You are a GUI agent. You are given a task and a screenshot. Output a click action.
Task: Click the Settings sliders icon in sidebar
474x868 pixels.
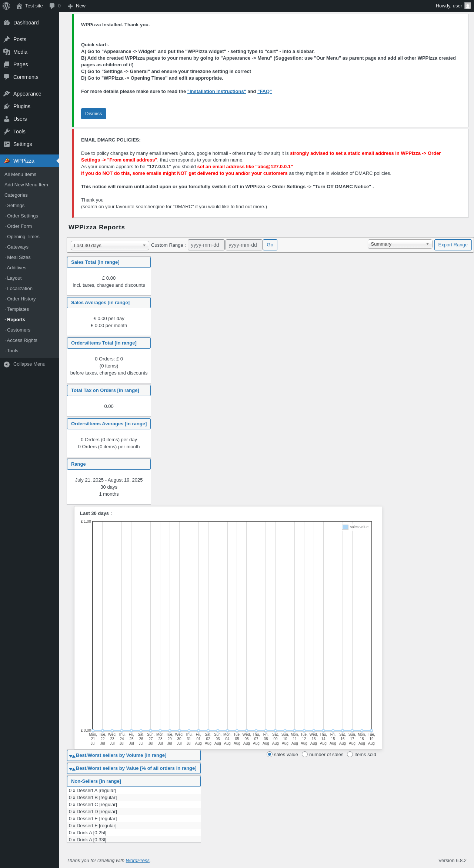click(7, 144)
